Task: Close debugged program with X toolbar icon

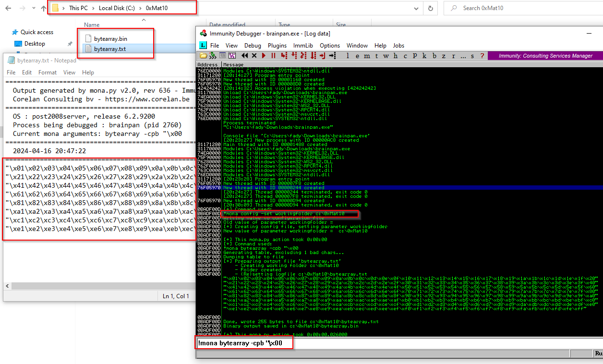Action: 254,56
